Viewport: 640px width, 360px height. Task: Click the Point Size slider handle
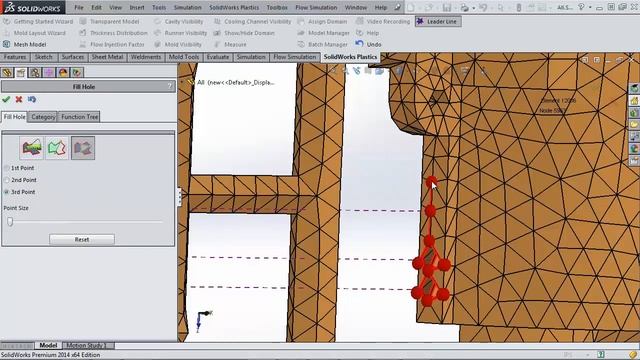(x=10, y=221)
